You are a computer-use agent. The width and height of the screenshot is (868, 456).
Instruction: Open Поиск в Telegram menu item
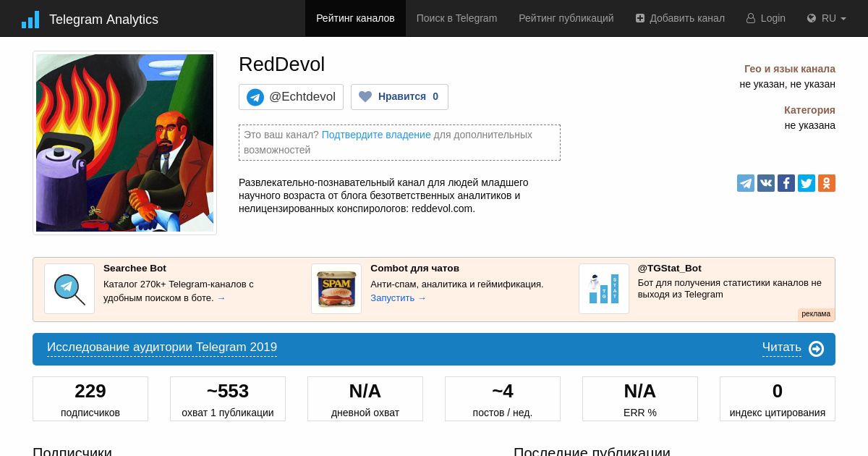pyautogui.click(x=456, y=18)
